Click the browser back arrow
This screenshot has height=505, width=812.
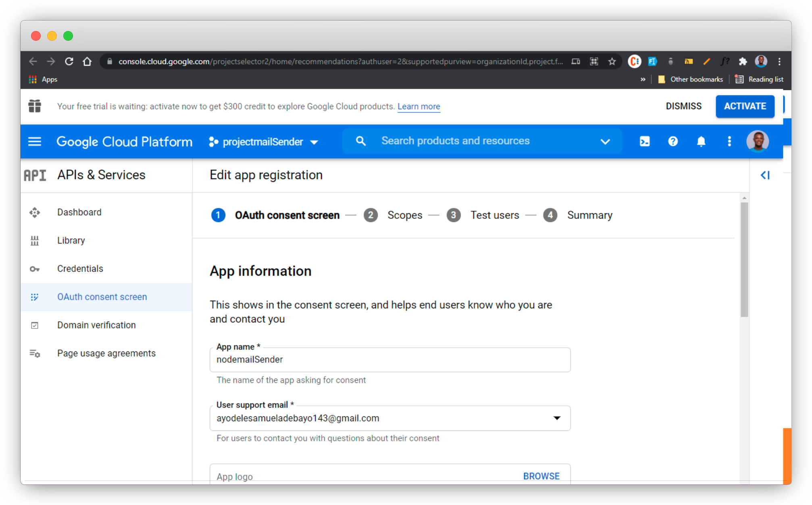pos(33,61)
